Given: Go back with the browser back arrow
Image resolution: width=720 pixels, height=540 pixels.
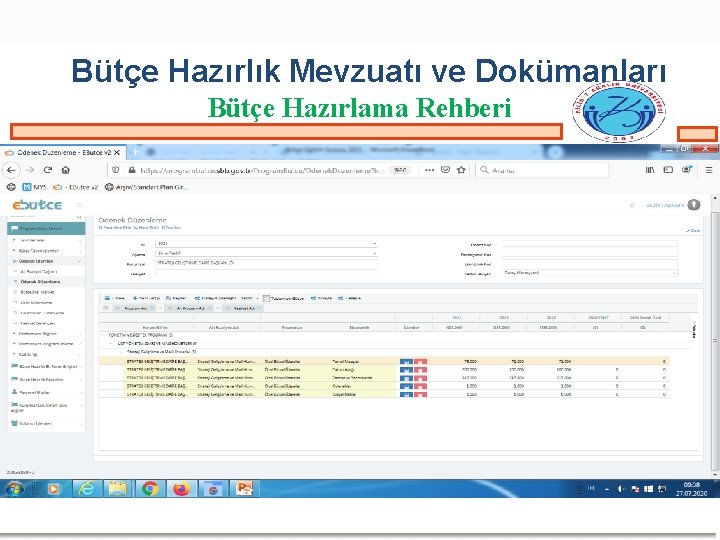Looking at the screenshot, I should point(11,170).
